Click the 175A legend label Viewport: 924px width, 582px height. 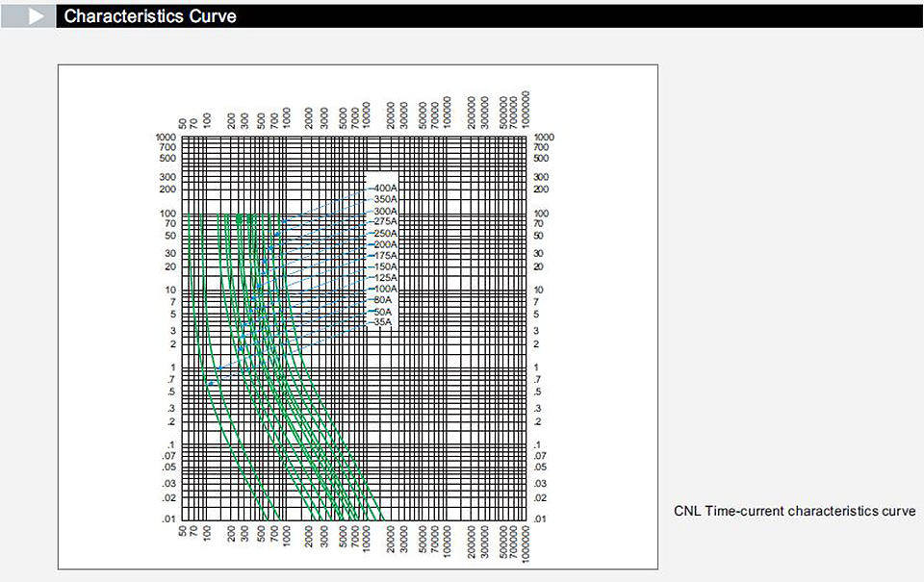(x=386, y=256)
